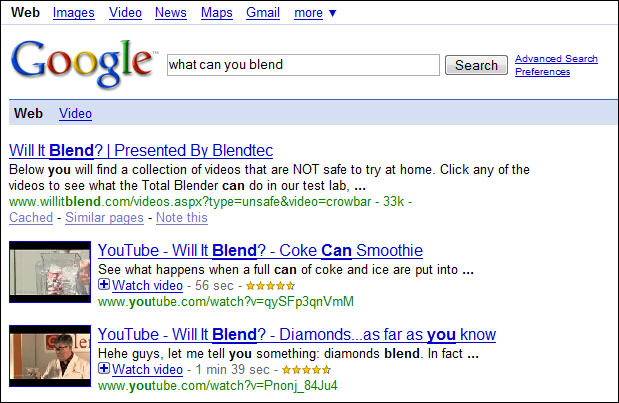Select the top Video navigation link
This screenshot has width=619, height=403.
(x=125, y=13)
